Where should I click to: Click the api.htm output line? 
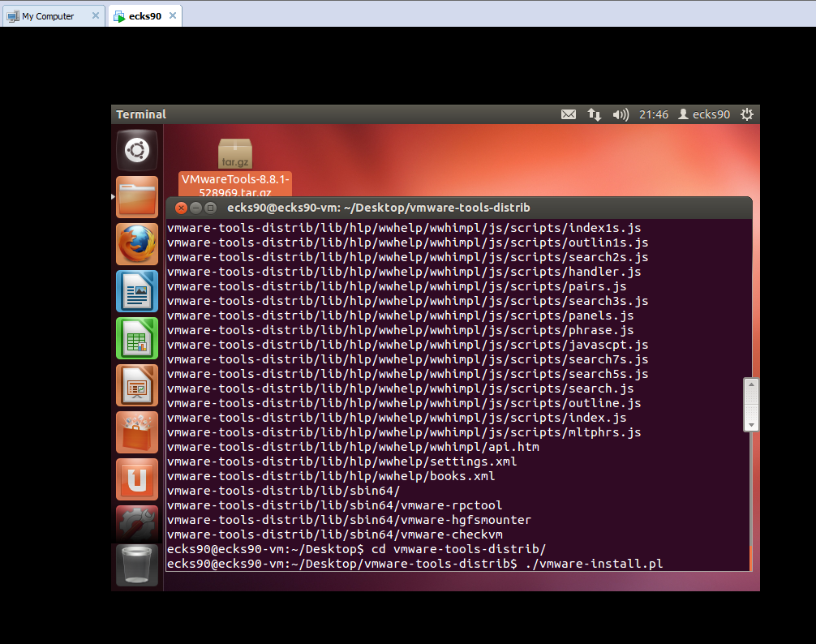pyautogui.click(x=353, y=448)
